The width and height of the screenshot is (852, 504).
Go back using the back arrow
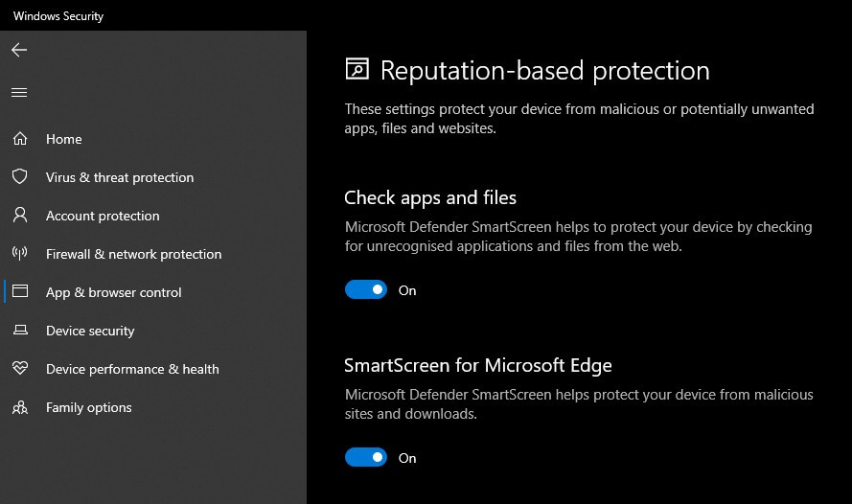(x=19, y=50)
